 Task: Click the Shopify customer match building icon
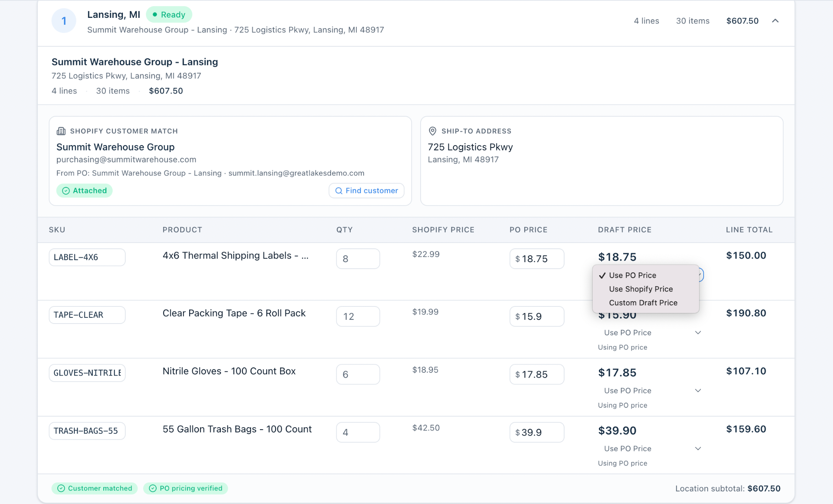(61, 131)
